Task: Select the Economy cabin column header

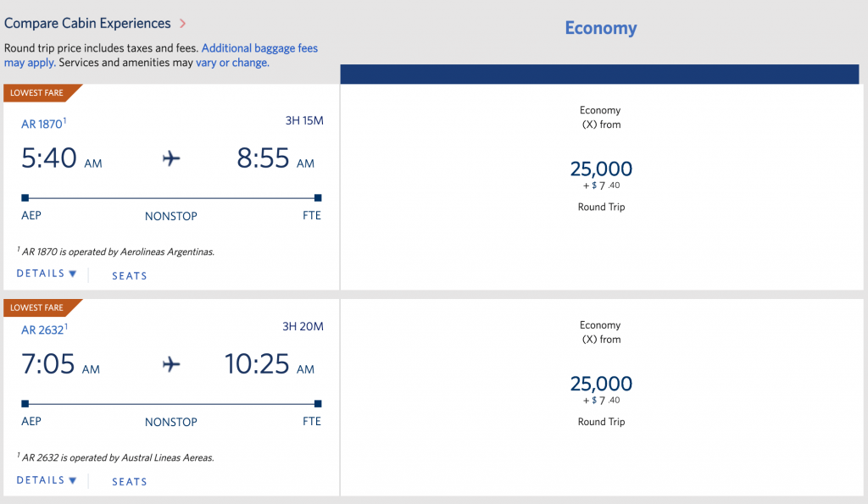Action: [x=601, y=28]
